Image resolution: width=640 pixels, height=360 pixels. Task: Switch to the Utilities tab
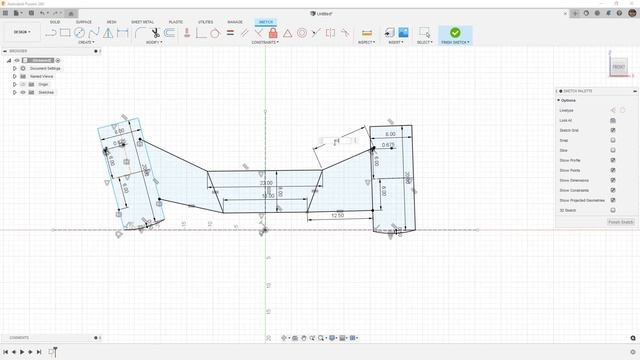click(205, 22)
